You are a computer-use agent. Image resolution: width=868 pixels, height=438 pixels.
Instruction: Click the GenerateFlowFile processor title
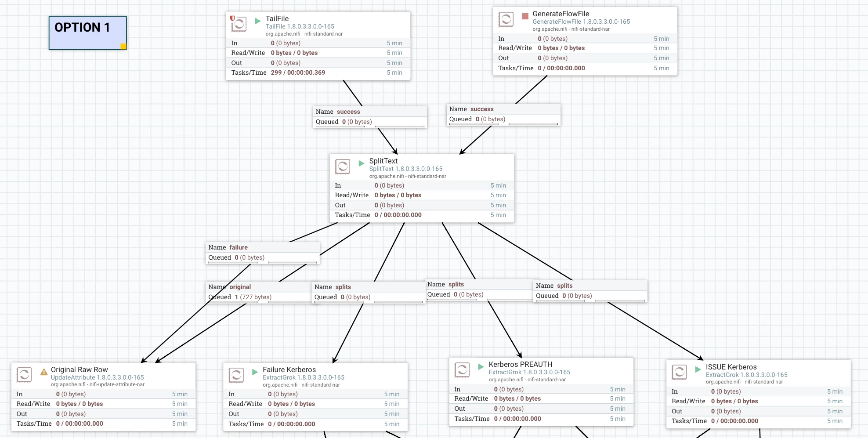561,14
